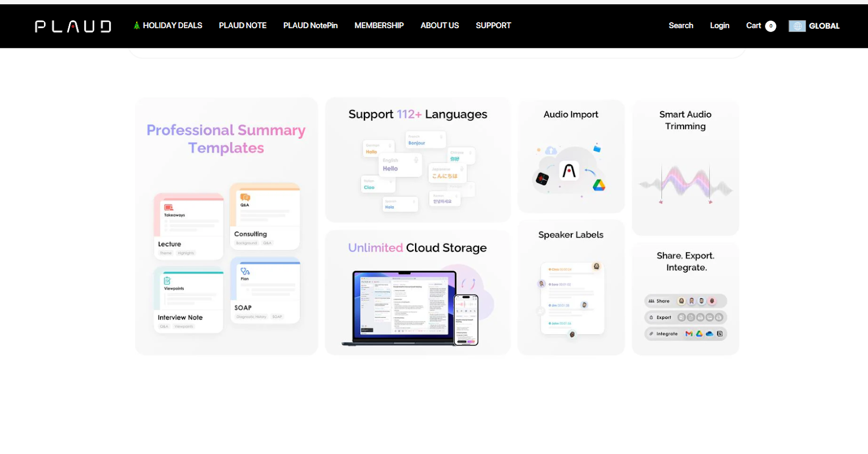This screenshot has width=868, height=454.
Task: Open the HOLIDAY DEALS menu item
Action: pyautogui.click(x=173, y=25)
